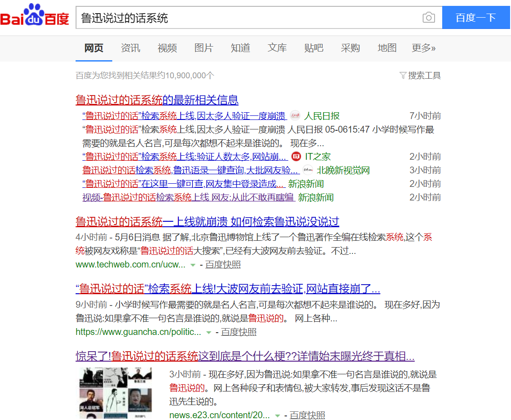This screenshot has width=511, height=420.
Task: Expand dropdown arrow beside news.e23.cn URL
Action: [277, 416]
